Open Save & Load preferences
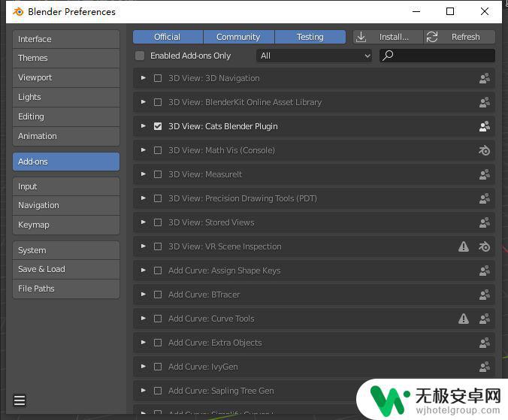 pyautogui.click(x=66, y=270)
